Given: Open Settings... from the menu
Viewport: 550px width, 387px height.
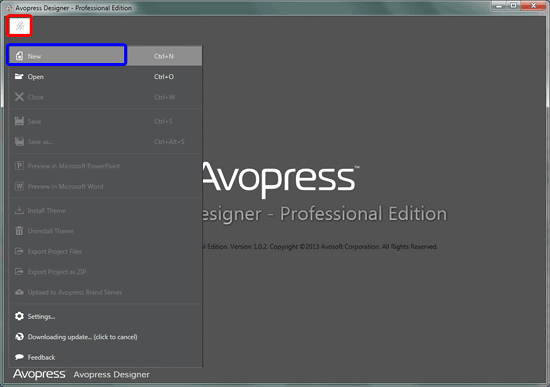Looking at the screenshot, I should [x=105, y=316].
